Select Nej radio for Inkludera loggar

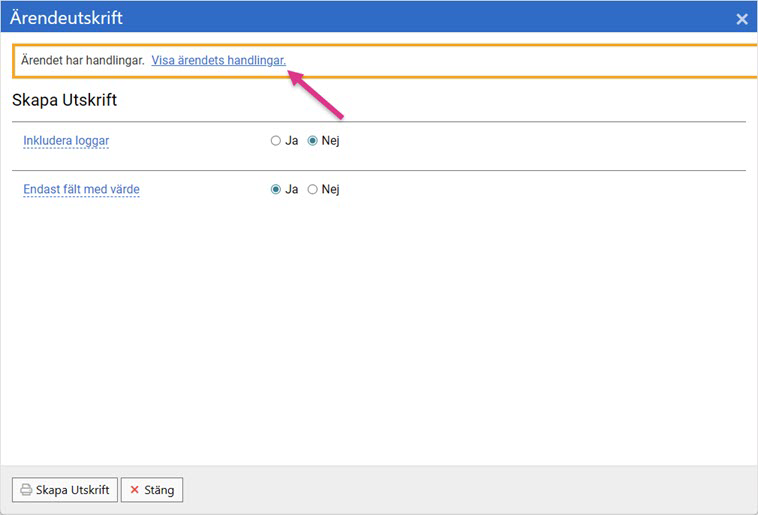pos(312,141)
